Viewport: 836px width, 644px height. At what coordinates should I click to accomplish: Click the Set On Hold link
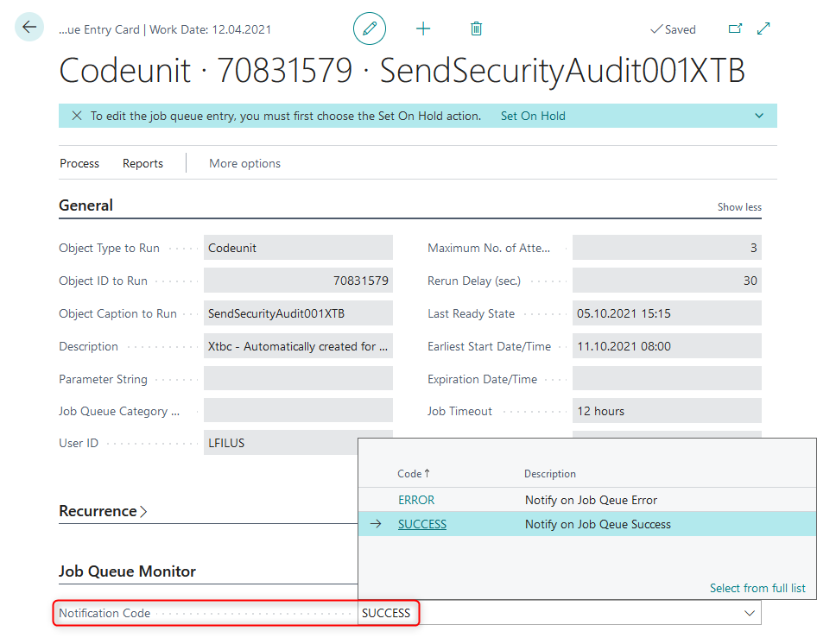[x=533, y=117]
